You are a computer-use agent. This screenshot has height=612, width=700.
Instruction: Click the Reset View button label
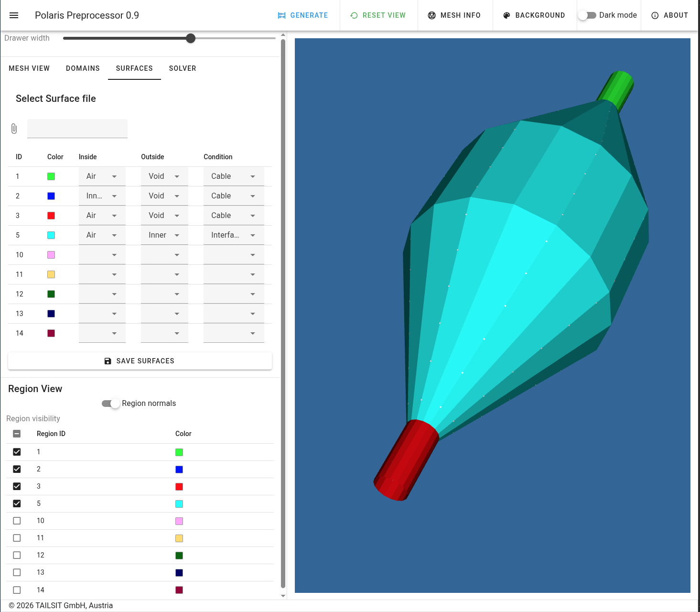tap(384, 15)
